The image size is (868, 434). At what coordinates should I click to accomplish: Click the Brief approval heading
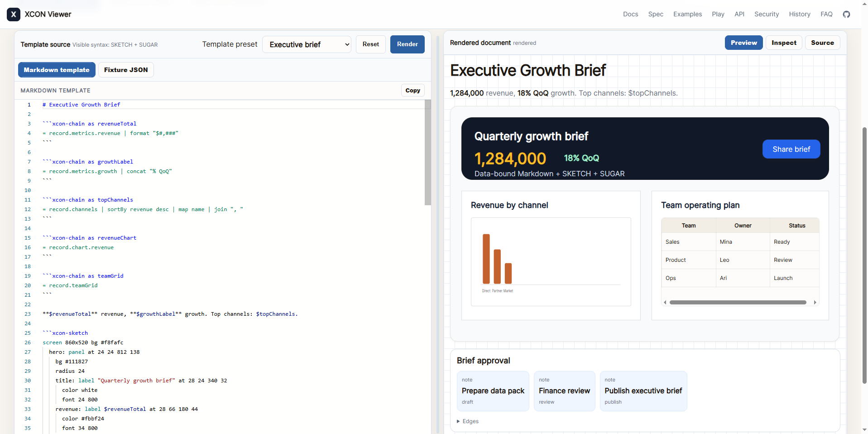[x=483, y=361]
